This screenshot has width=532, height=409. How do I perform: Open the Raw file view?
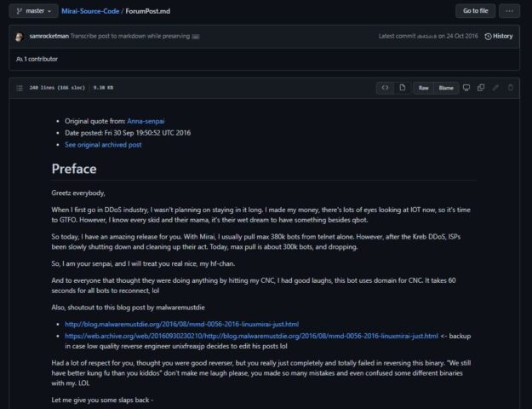coord(423,88)
